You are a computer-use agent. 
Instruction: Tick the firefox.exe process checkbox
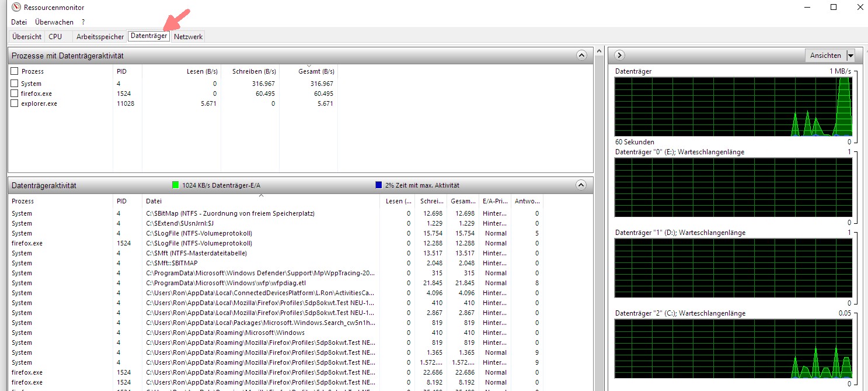(x=15, y=94)
